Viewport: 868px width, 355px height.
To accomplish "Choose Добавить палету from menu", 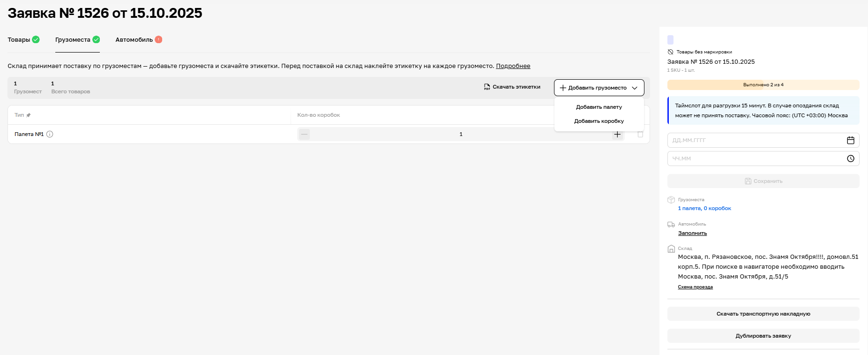I will pos(599,107).
